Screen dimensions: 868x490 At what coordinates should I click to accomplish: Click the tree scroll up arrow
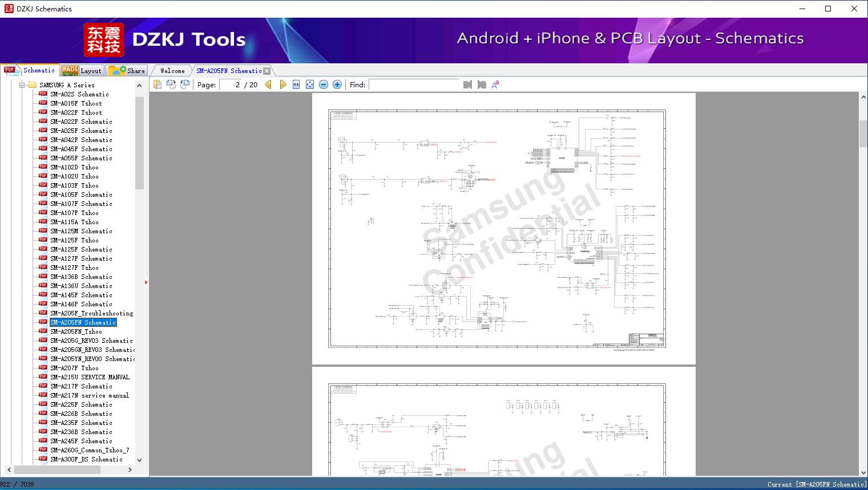[x=139, y=86]
